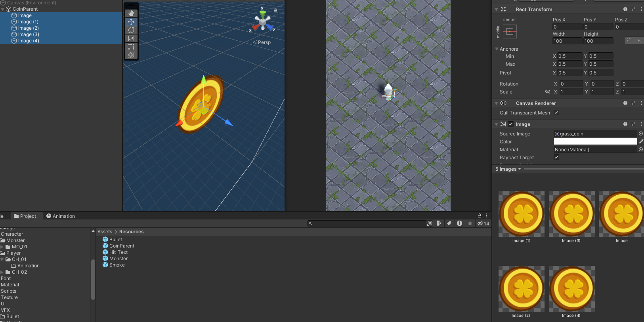The image size is (644, 322).
Task: Open Image component more options menu
Action: pos(641,124)
